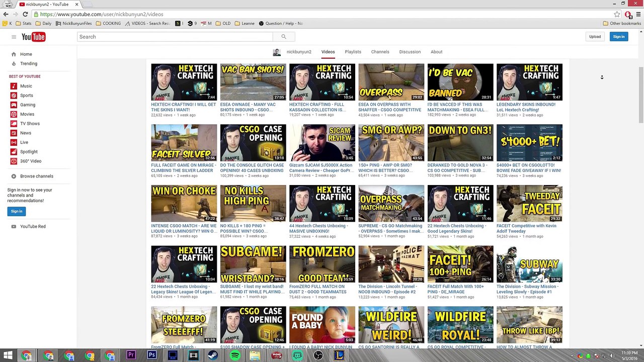The image size is (644, 362).
Task: Open the YouTube hamburger guide menu
Action: tap(14, 37)
